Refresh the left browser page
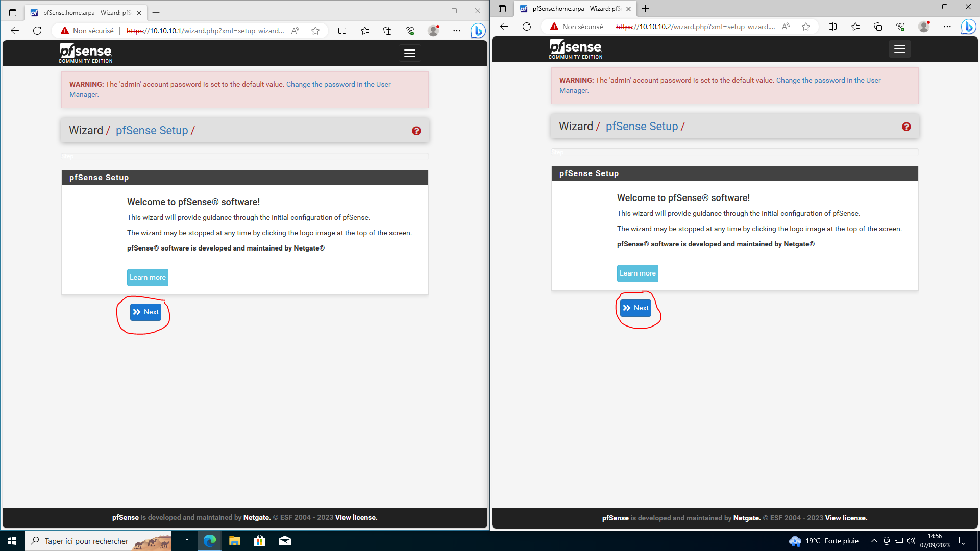This screenshot has height=551, width=980. click(x=37, y=31)
